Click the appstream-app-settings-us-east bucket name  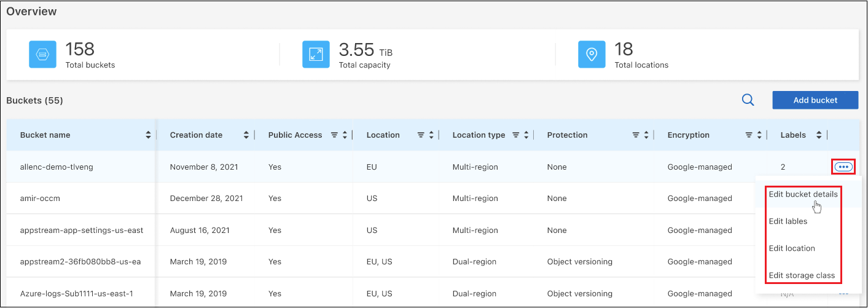pos(81,231)
